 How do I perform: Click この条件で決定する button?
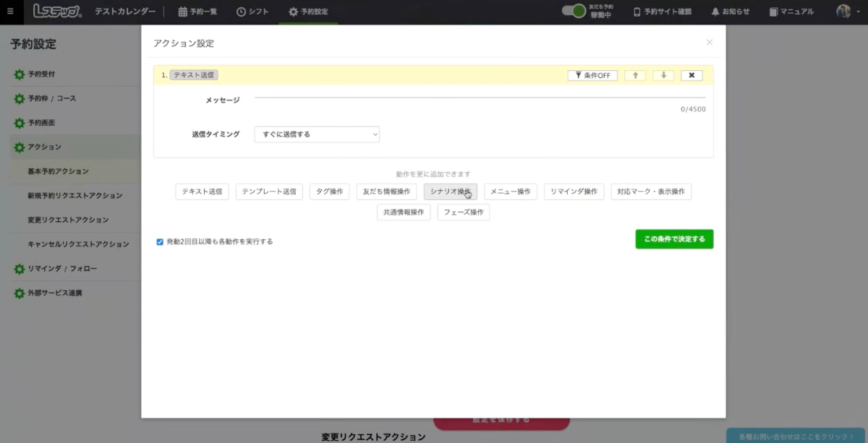tap(674, 239)
